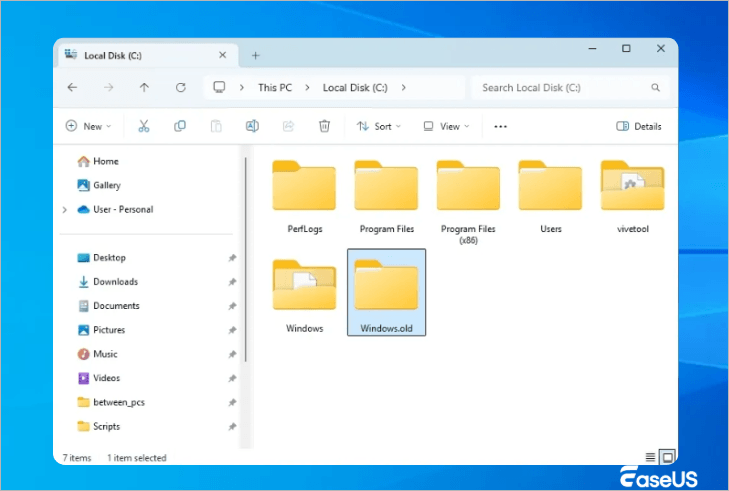Viewport: 729px width, 491px height.
Task: Rename the selected folder
Action: point(252,126)
